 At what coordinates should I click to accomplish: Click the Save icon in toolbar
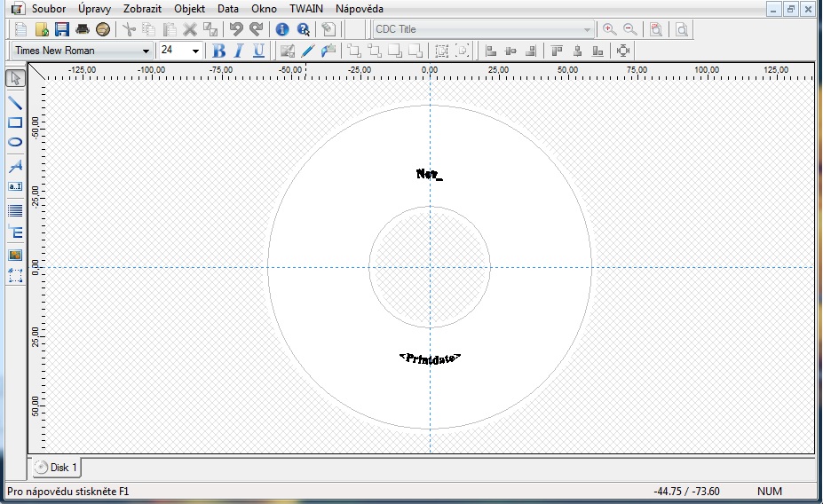[62, 29]
